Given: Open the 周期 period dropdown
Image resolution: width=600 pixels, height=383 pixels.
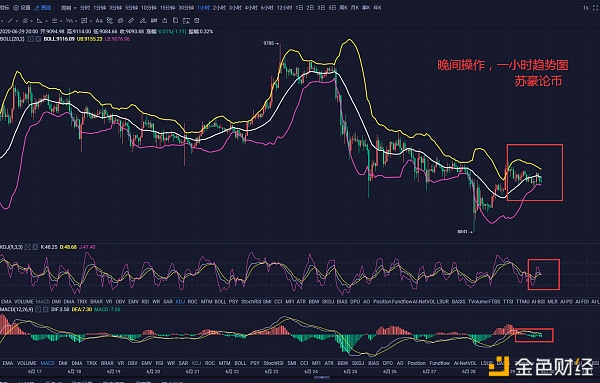Looking at the screenshot, I should (x=68, y=8).
